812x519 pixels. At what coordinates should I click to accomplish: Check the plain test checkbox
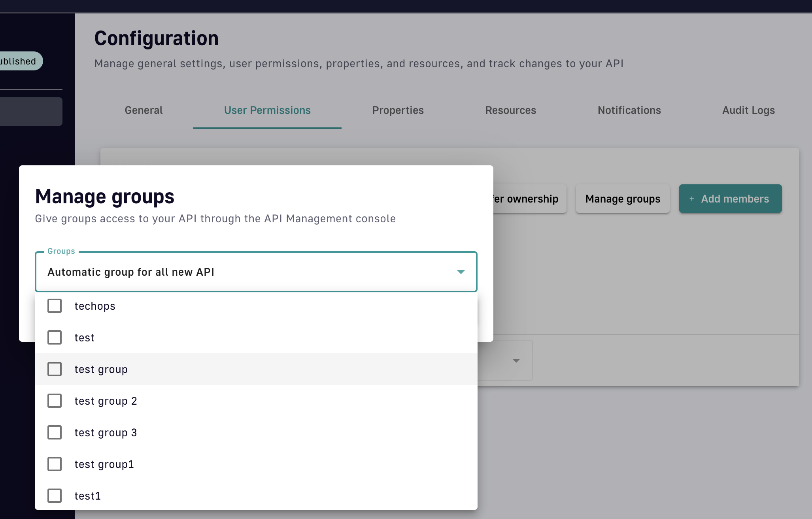tap(55, 337)
